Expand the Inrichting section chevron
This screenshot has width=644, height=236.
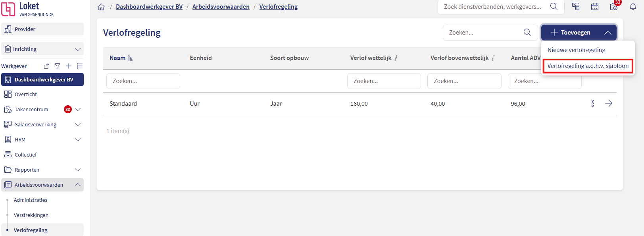pyautogui.click(x=78, y=49)
